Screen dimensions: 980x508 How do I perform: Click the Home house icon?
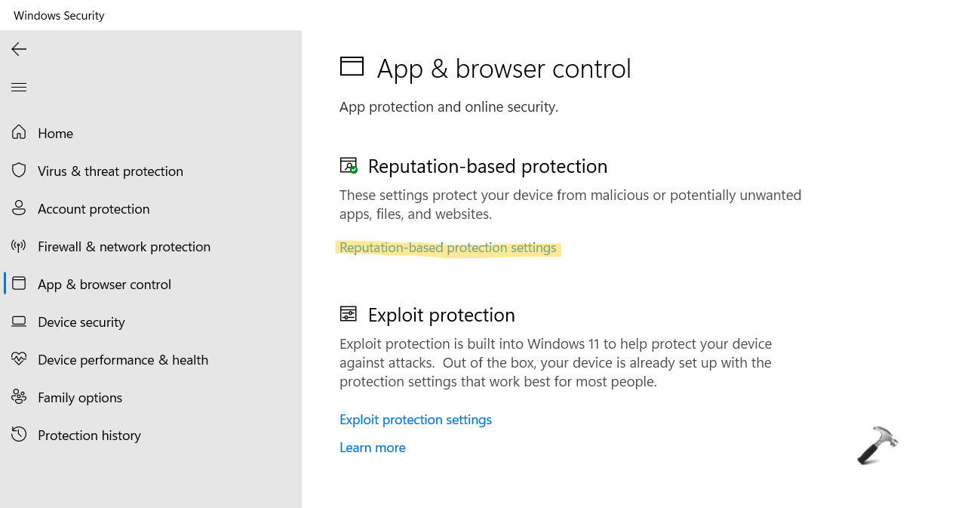pos(20,133)
